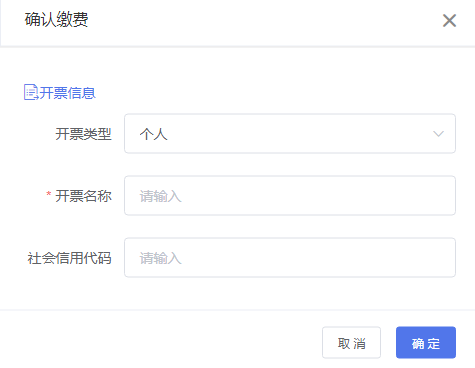Dismiss dialog using the white 取消 button
Viewport: 475px width, 368px height.
point(351,343)
